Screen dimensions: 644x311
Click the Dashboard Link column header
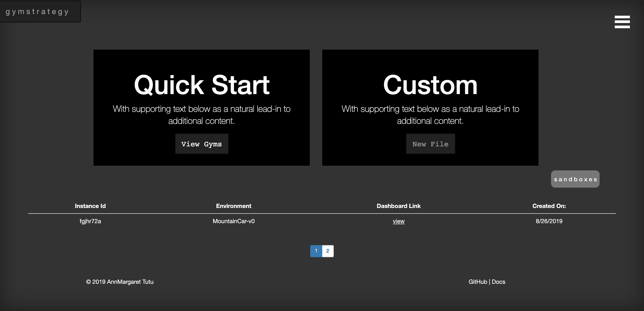[399, 206]
